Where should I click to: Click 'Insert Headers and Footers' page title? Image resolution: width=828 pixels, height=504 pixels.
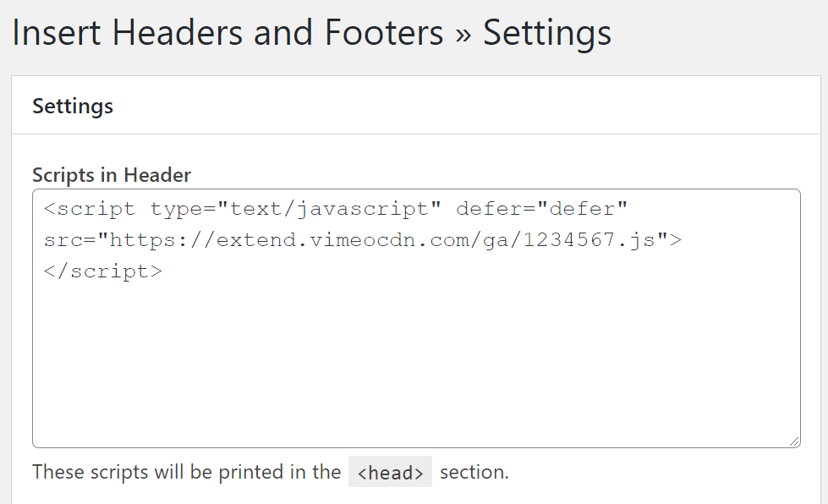pyautogui.click(x=228, y=33)
